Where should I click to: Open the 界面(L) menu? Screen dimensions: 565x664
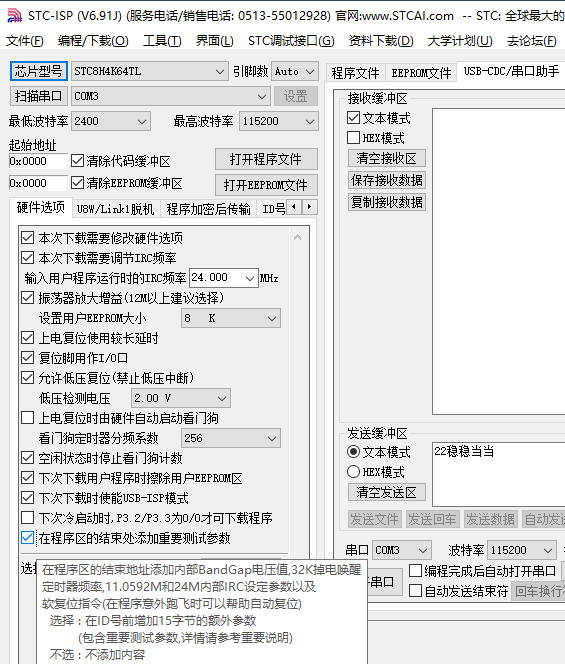pyautogui.click(x=214, y=41)
